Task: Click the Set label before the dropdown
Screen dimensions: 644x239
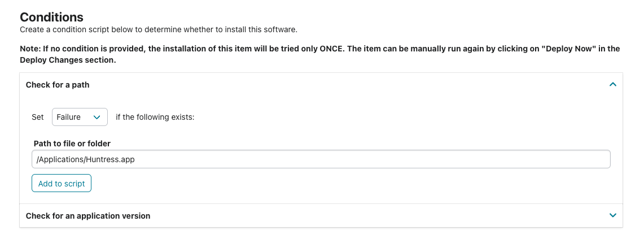Action: [38, 117]
